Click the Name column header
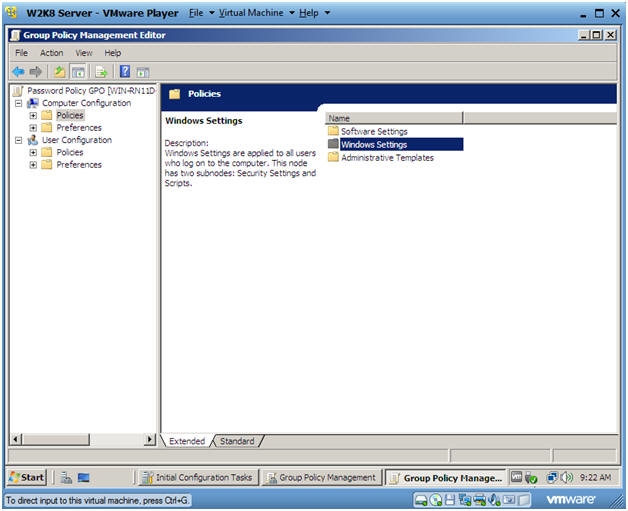628x511 pixels. click(x=394, y=118)
